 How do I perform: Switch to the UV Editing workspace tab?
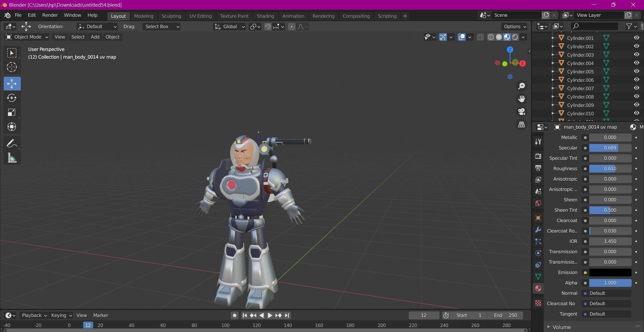(x=201, y=16)
